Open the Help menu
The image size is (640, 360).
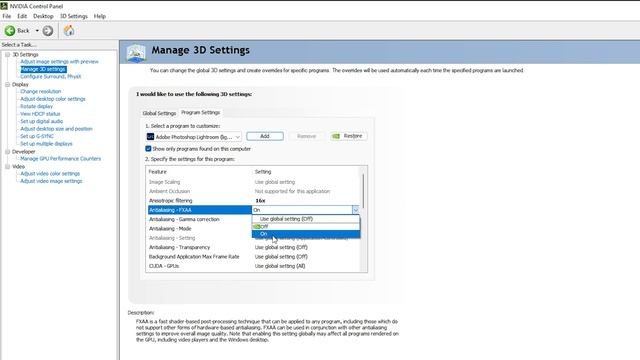click(x=100, y=16)
